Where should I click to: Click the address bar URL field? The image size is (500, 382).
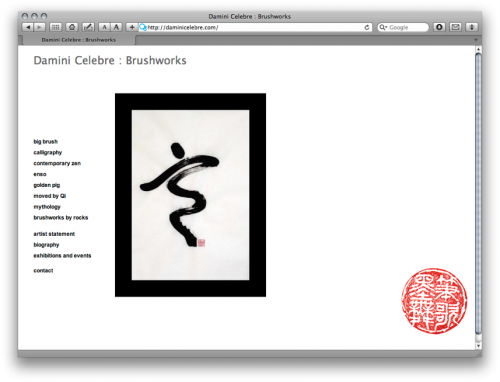tap(255, 27)
